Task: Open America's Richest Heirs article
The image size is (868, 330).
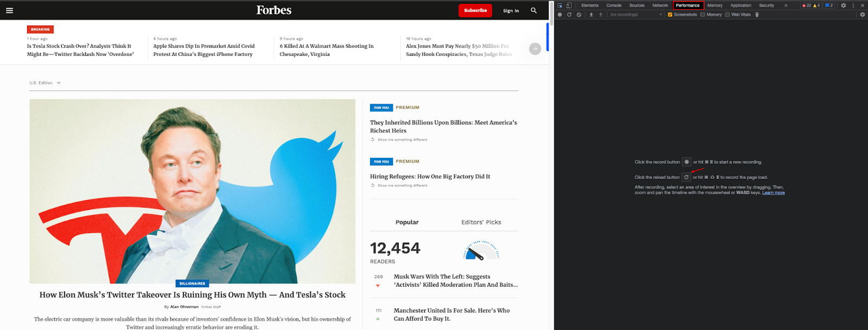Action: [x=444, y=126]
